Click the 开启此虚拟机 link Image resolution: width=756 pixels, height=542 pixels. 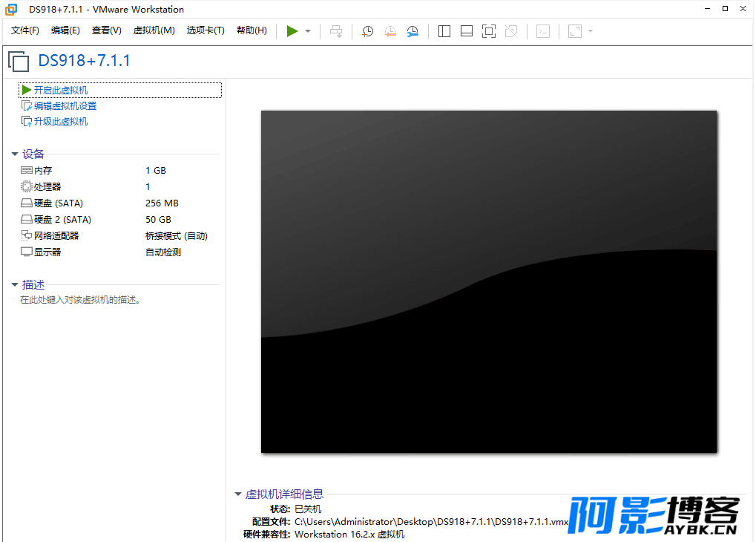click(x=61, y=91)
